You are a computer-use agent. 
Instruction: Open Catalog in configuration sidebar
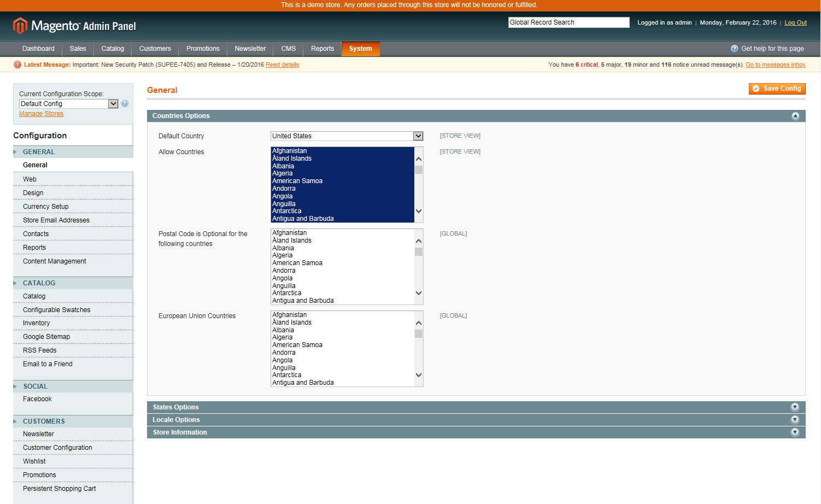(73, 296)
